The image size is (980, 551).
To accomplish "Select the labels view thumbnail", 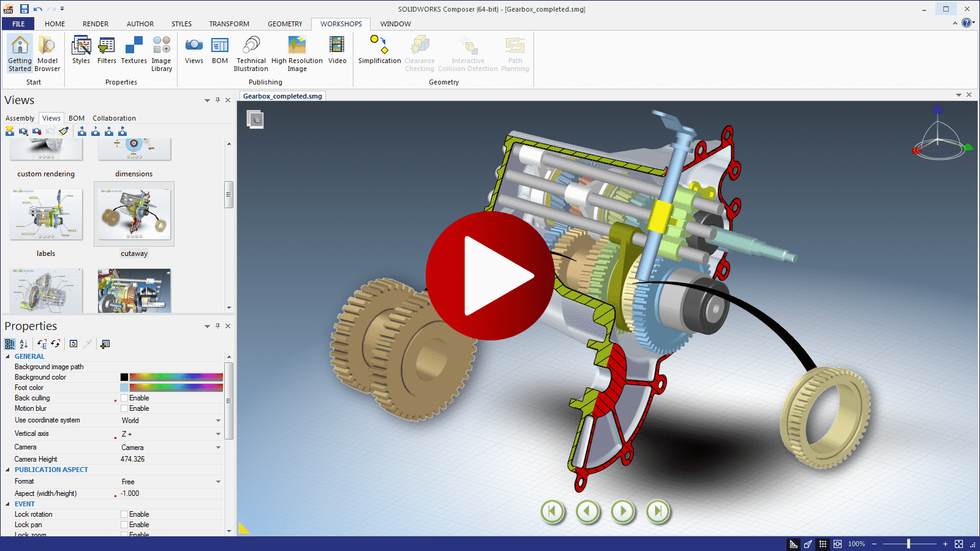I will pos(46,214).
